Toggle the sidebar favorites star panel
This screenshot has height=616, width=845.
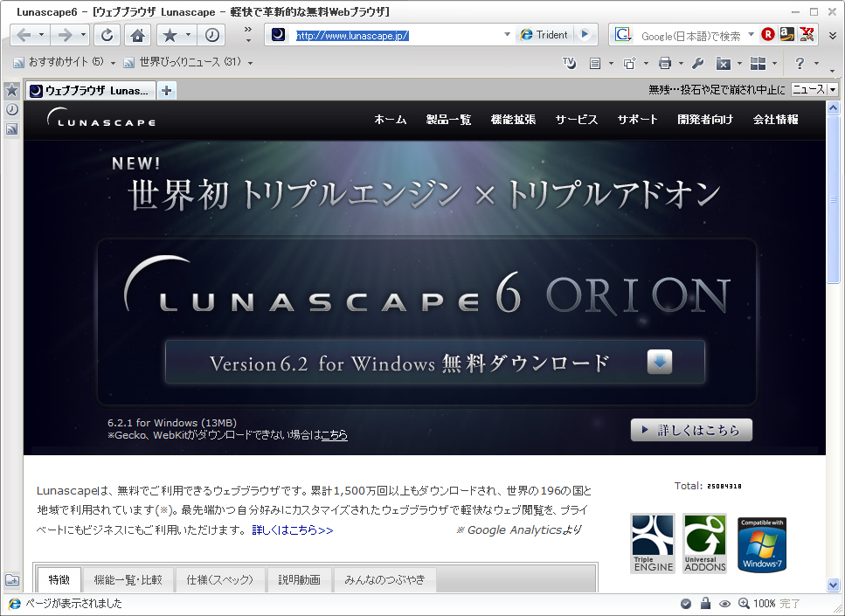[x=12, y=90]
